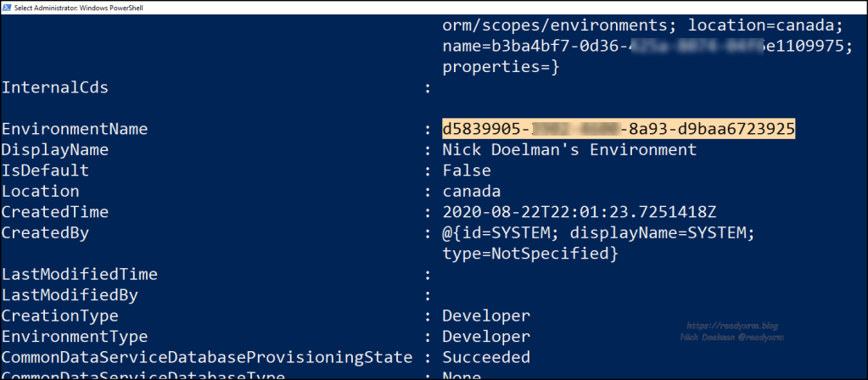Click the EnvironmentType value 'Developer'

(x=486, y=337)
